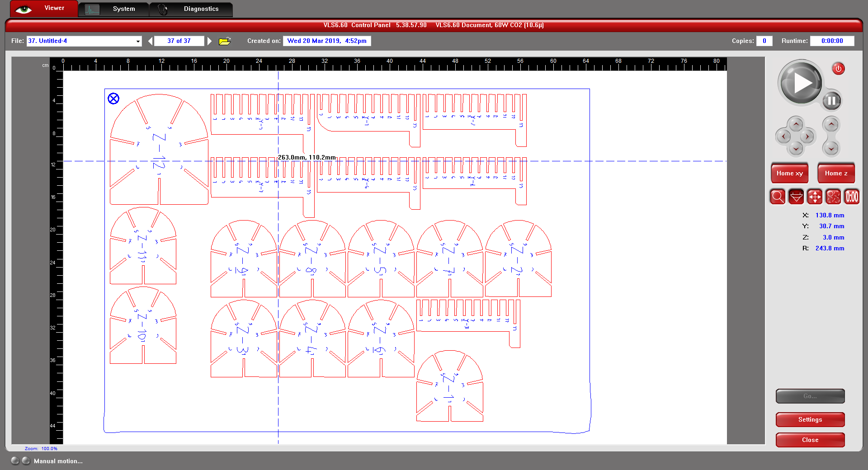Jog the laser head up (Y axis)

796,124
